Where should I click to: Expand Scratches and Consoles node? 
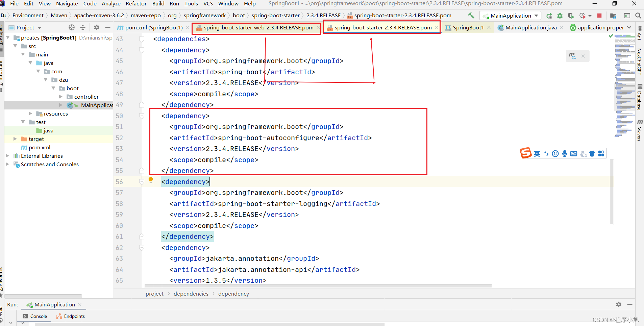[7, 164]
